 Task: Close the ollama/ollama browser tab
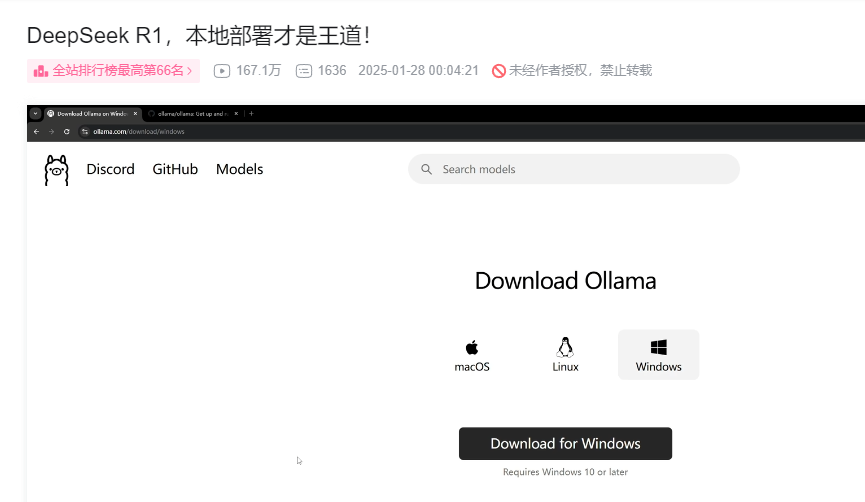pos(236,114)
